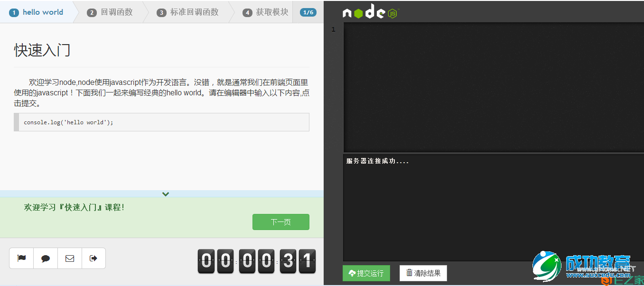Click the step 2 numbered circle

(92, 12)
